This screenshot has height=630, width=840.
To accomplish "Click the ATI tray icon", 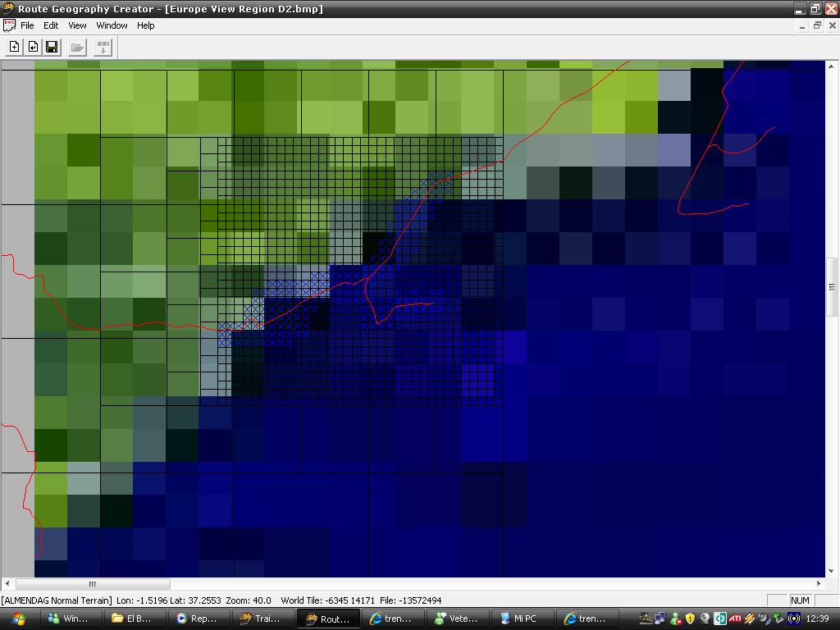I will [x=734, y=619].
